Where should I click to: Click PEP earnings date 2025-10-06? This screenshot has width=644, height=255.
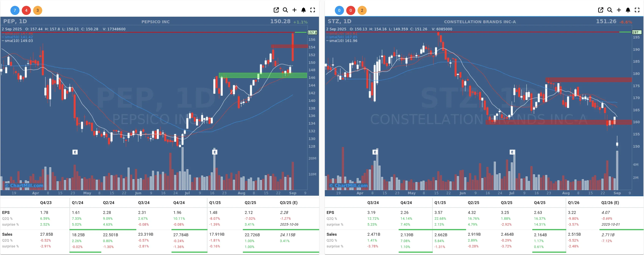tap(289, 224)
